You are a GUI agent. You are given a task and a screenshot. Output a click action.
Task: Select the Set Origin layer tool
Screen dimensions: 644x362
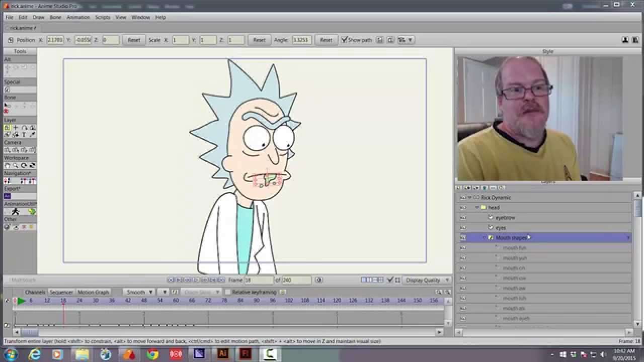(16, 128)
